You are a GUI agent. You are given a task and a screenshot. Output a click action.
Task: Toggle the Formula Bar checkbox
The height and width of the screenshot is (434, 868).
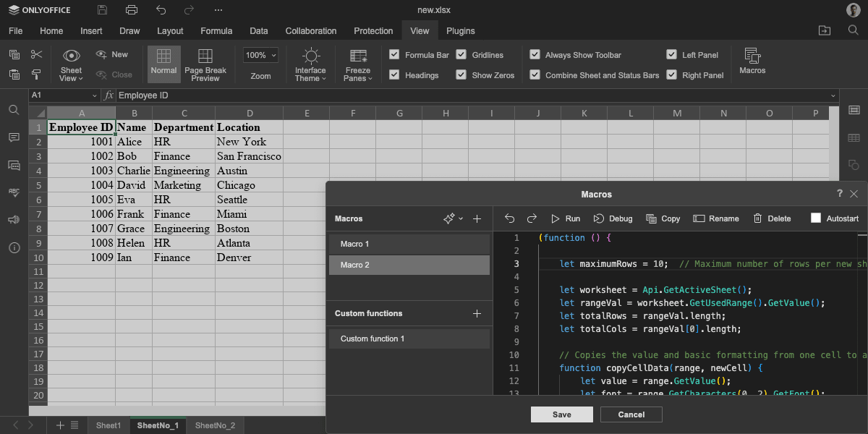pyautogui.click(x=394, y=54)
